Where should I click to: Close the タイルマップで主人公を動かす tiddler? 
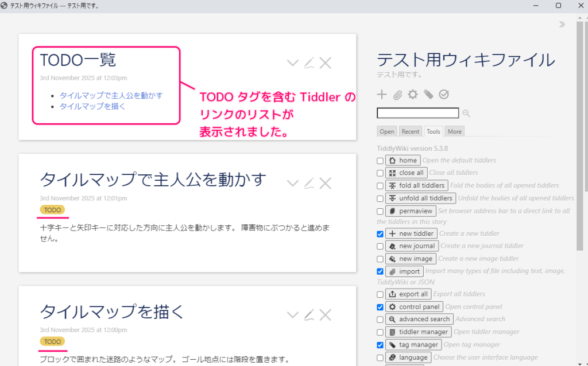click(326, 184)
